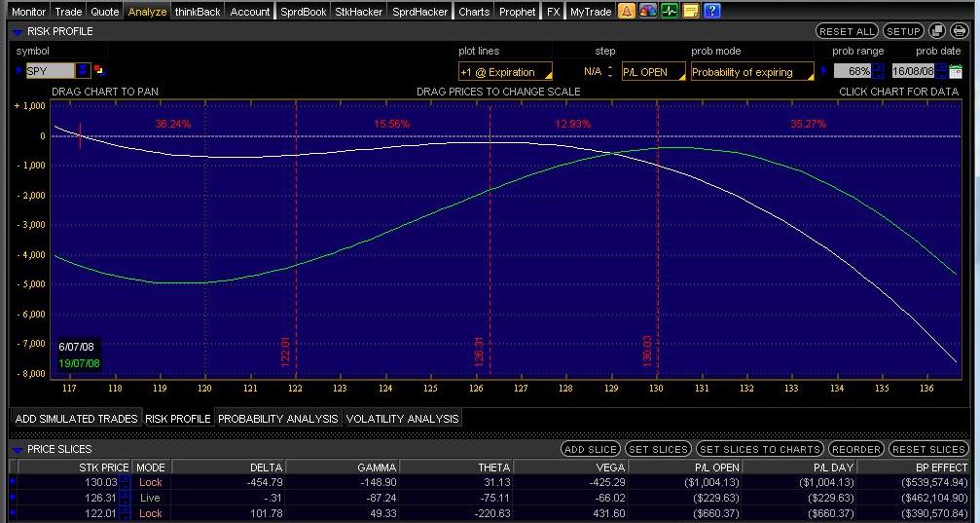The width and height of the screenshot is (980, 523).
Task: Switch to the thinkBack tab
Action: click(198, 12)
